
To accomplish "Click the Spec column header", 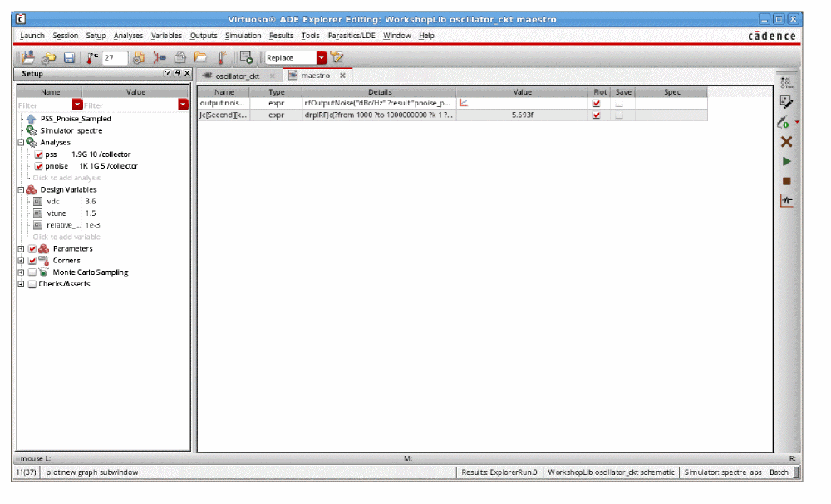I will click(671, 91).
